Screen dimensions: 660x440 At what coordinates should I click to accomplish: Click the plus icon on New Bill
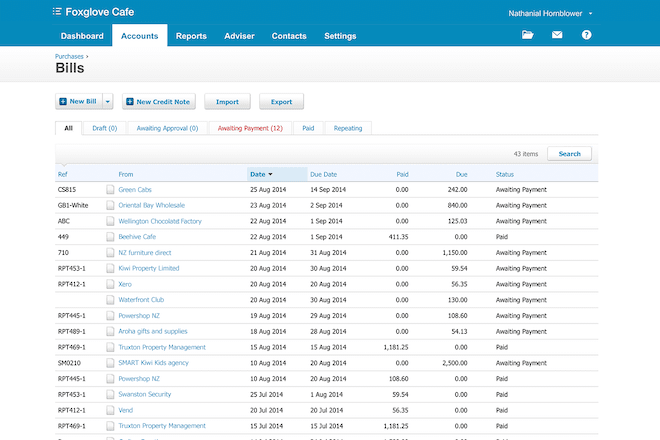pos(63,101)
